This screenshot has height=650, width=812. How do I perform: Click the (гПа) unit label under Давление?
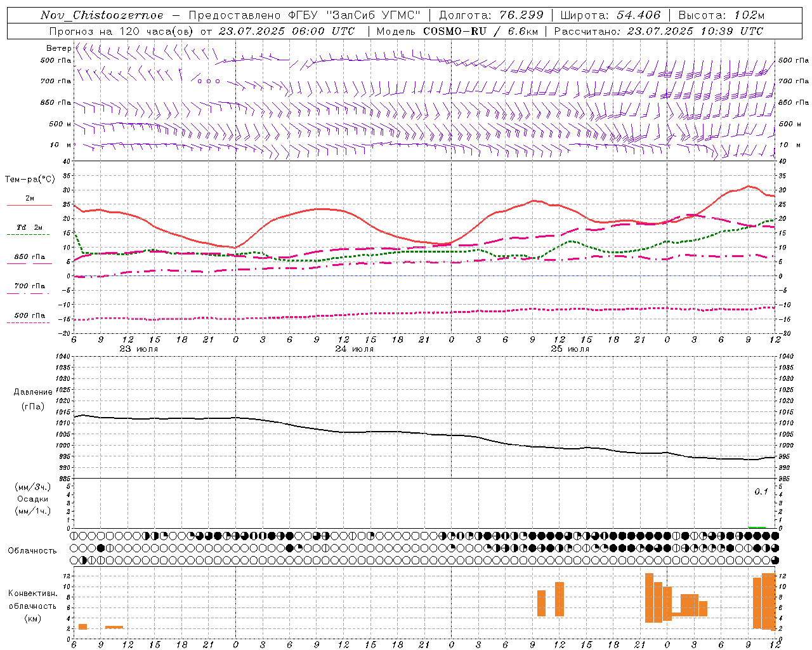point(33,406)
